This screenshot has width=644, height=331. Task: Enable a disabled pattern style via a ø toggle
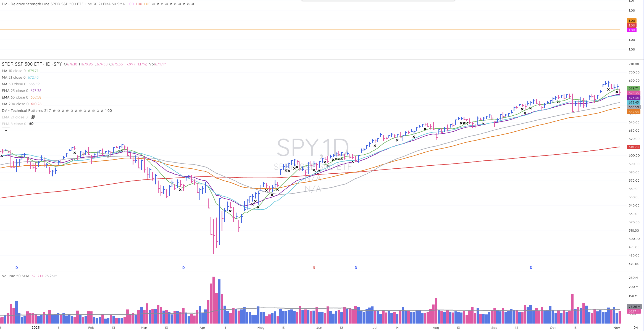pyautogui.click(x=69, y=111)
